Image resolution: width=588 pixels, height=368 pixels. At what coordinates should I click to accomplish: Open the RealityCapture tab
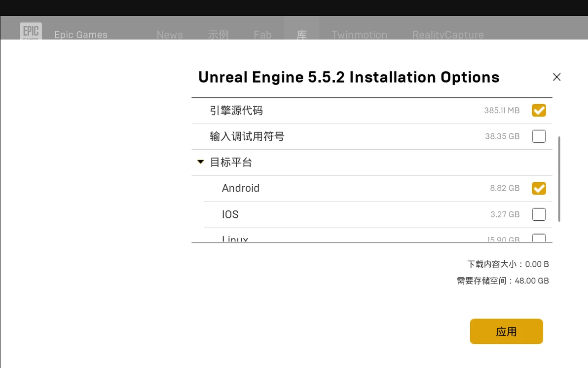tap(448, 35)
